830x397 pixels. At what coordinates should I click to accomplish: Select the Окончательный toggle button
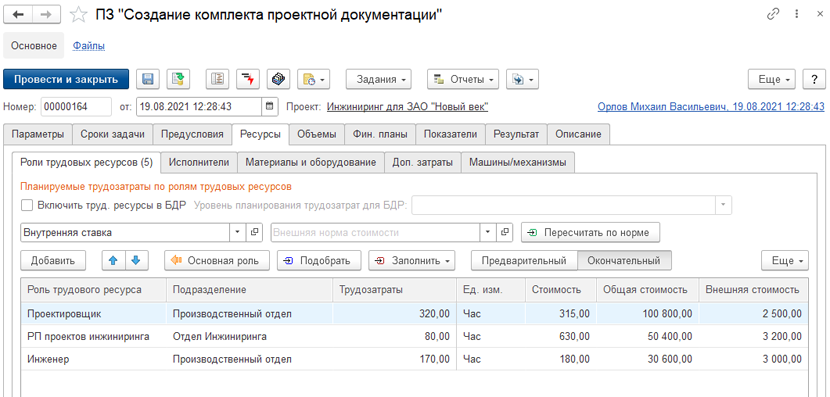point(624,260)
